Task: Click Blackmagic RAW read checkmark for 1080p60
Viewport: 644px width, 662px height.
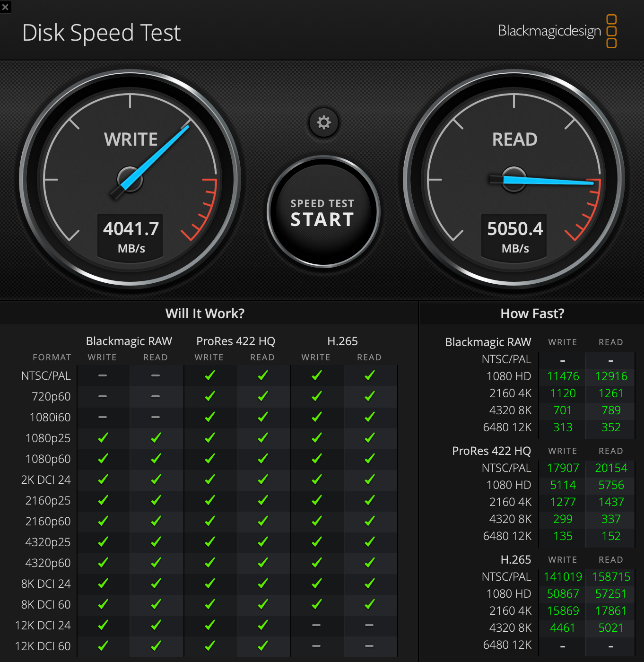Action: click(x=156, y=458)
